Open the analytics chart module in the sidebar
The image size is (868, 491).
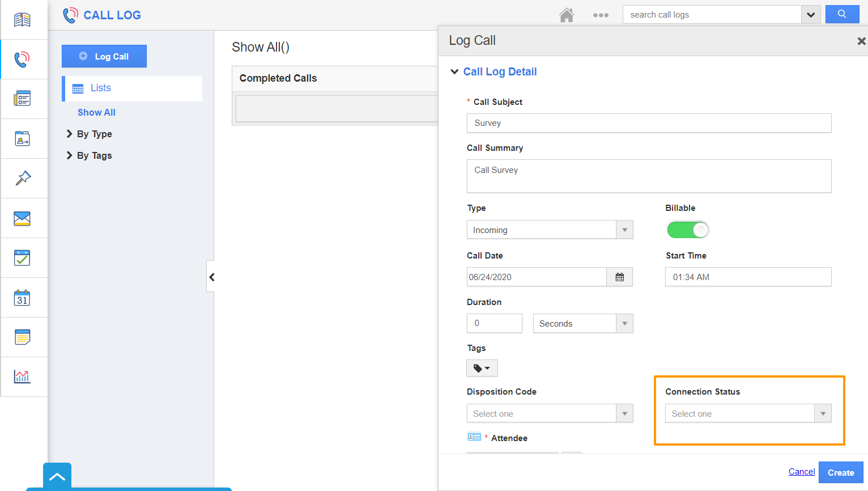tap(23, 376)
